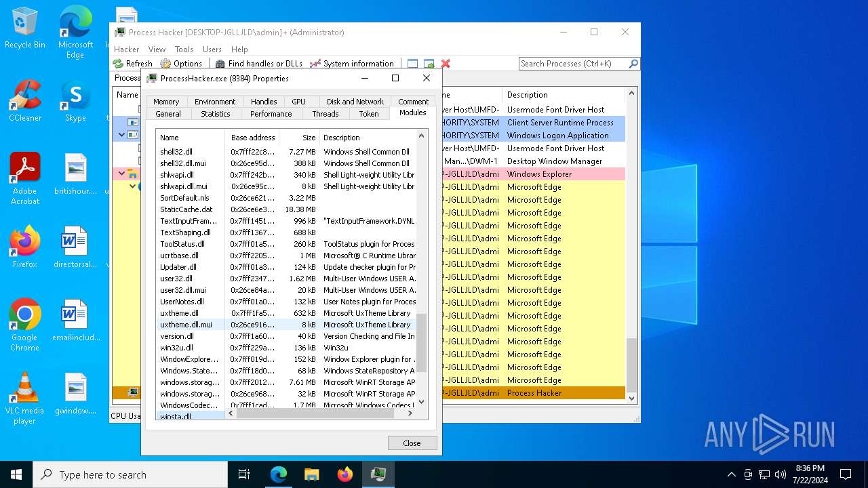Screen dimensions: 868x488
Task: Collapse Windows Logon Application tree node
Action: coord(122,135)
